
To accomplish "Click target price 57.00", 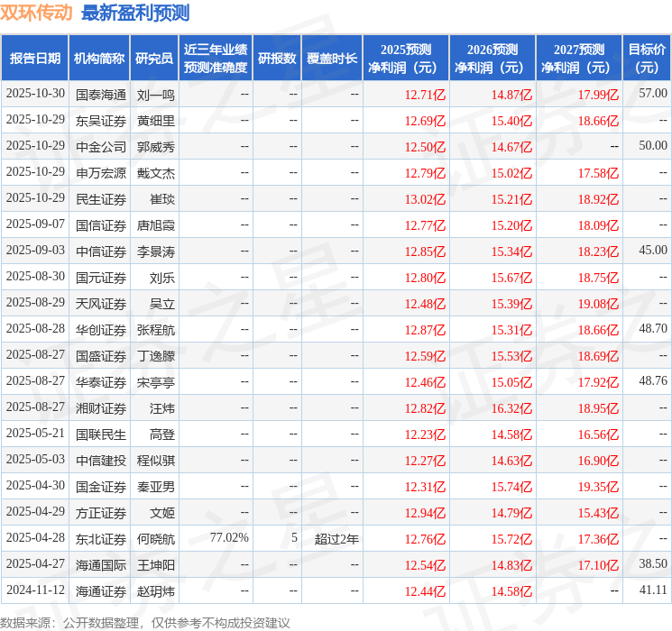I will tap(653, 93).
